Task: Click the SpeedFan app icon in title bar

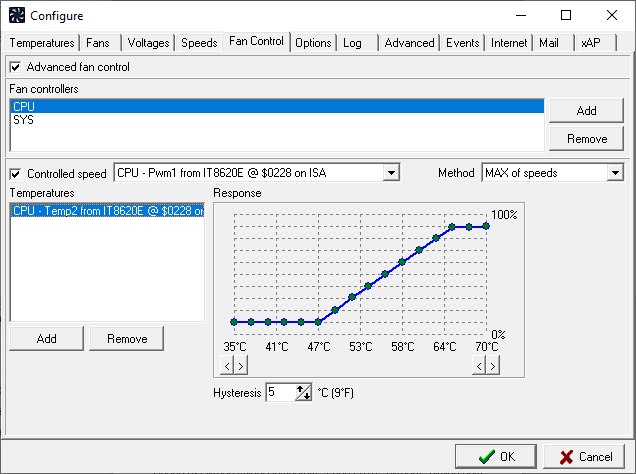Action: pyautogui.click(x=17, y=15)
